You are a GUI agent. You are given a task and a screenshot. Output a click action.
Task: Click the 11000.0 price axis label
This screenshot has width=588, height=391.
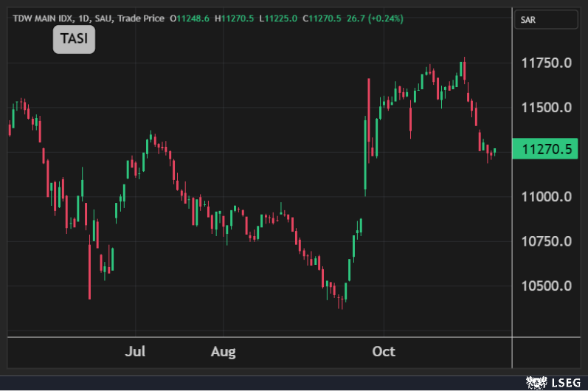547,197
